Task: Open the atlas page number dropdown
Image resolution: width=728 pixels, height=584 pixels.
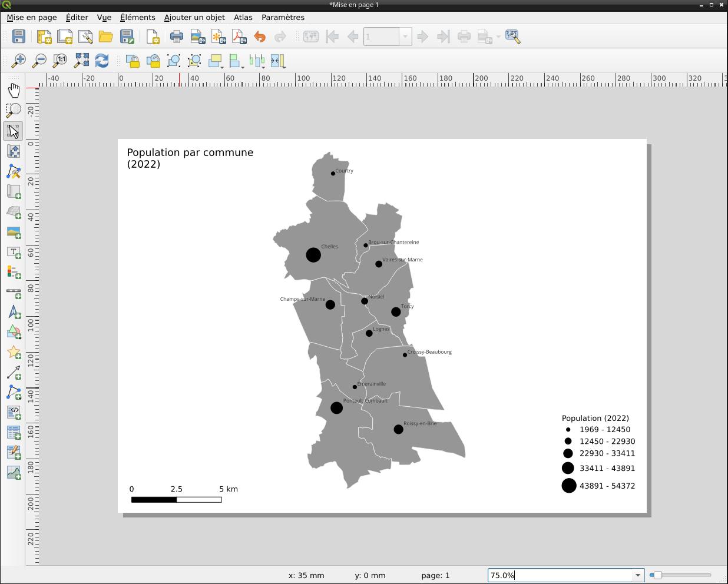Action: click(x=405, y=37)
